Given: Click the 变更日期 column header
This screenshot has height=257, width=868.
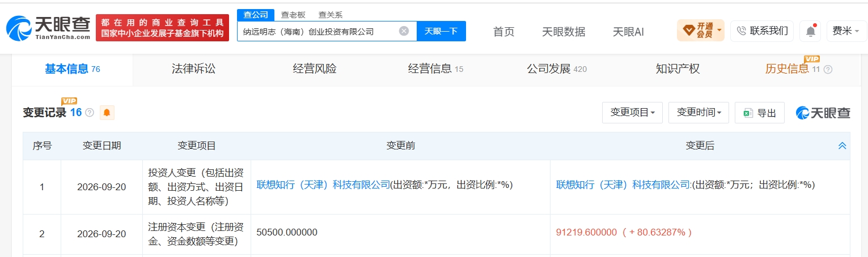Looking at the screenshot, I should [x=101, y=145].
